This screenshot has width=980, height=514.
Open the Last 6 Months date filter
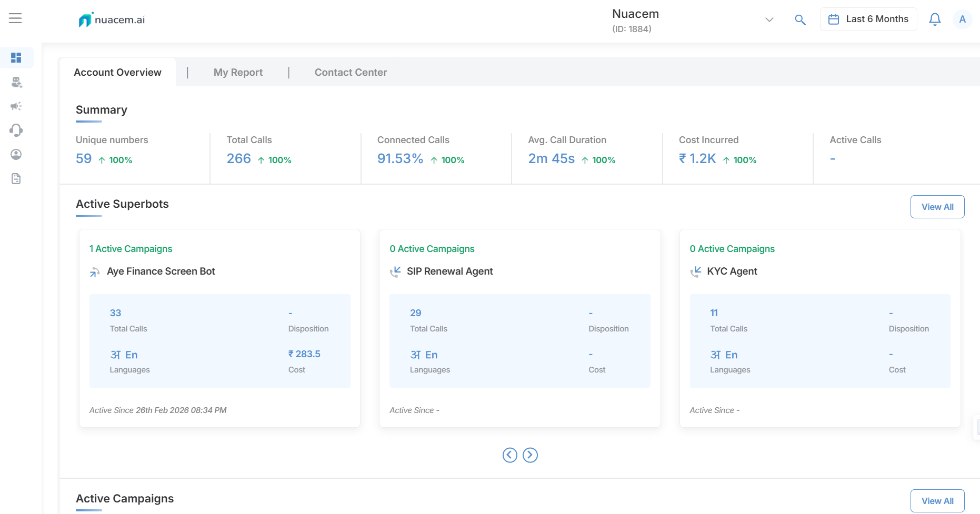tap(868, 19)
